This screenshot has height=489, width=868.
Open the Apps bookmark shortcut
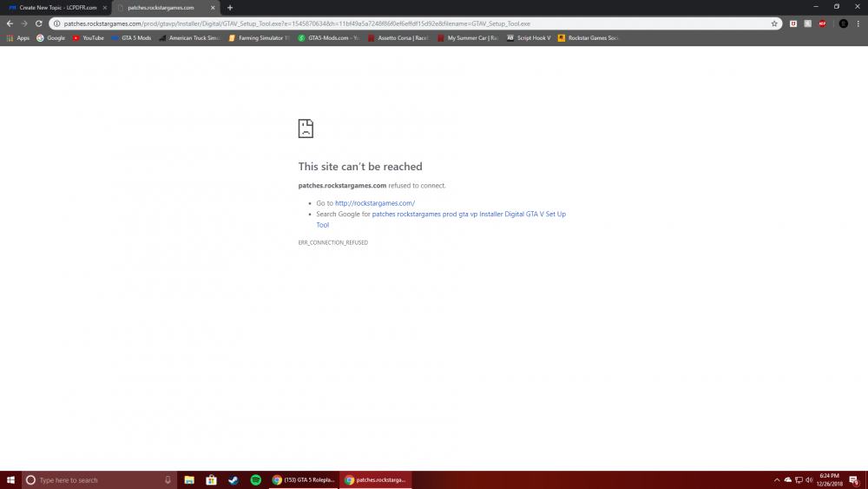pyautogui.click(x=17, y=38)
